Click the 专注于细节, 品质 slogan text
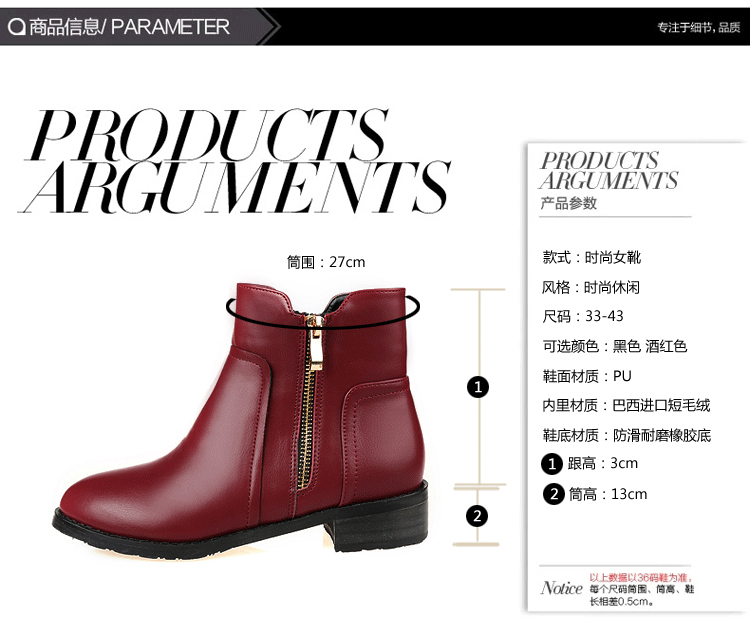750x626 pixels. coord(699,28)
